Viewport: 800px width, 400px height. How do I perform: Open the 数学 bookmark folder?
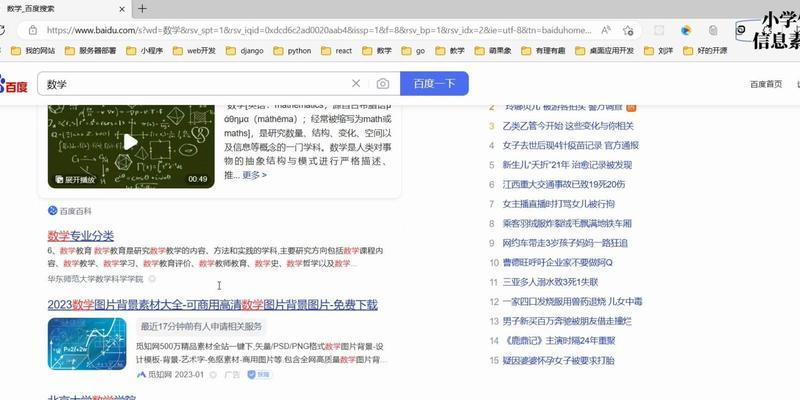point(377,51)
